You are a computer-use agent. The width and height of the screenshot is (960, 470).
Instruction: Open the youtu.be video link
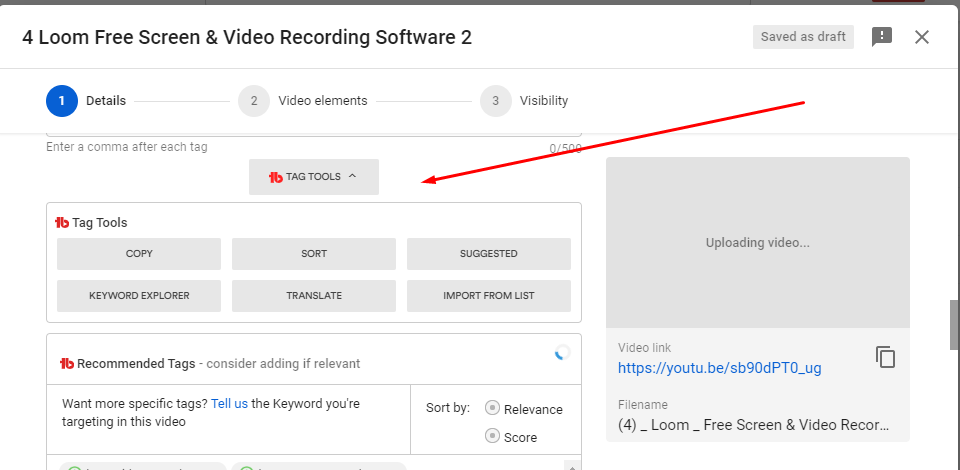(719, 368)
